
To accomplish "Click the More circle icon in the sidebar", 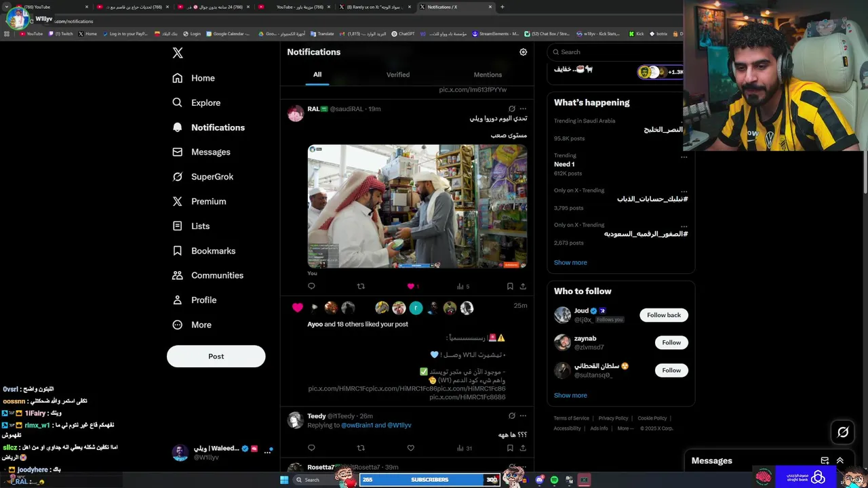I will [x=178, y=325].
